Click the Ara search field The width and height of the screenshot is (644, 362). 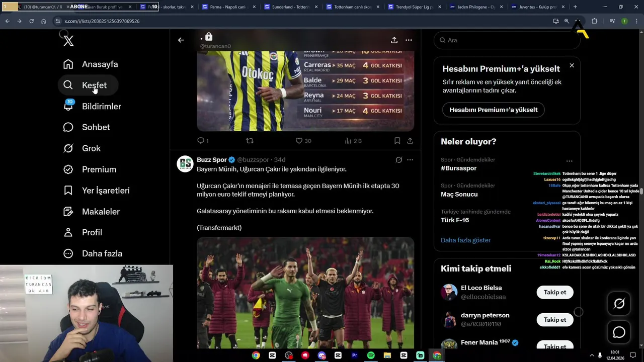(x=507, y=40)
